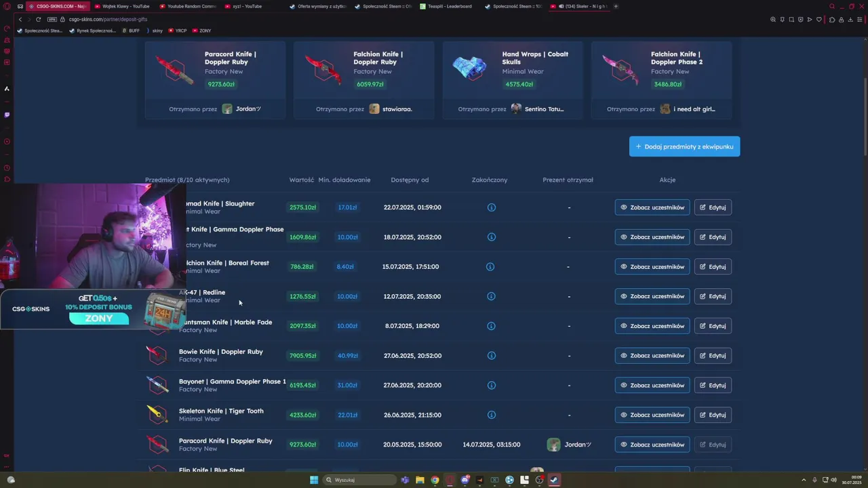Open info icon in Huntsman Knife Marble Fade row
868x488 pixels.
tap(492, 326)
